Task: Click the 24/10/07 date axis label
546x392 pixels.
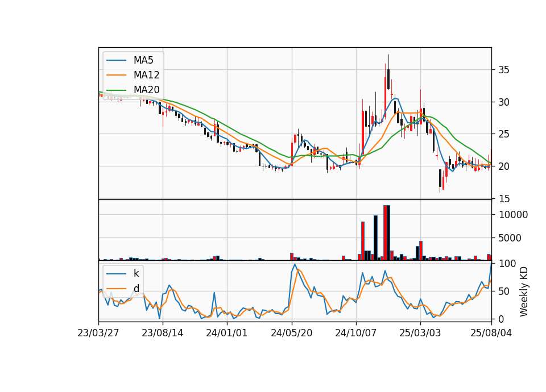Action: click(356, 333)
